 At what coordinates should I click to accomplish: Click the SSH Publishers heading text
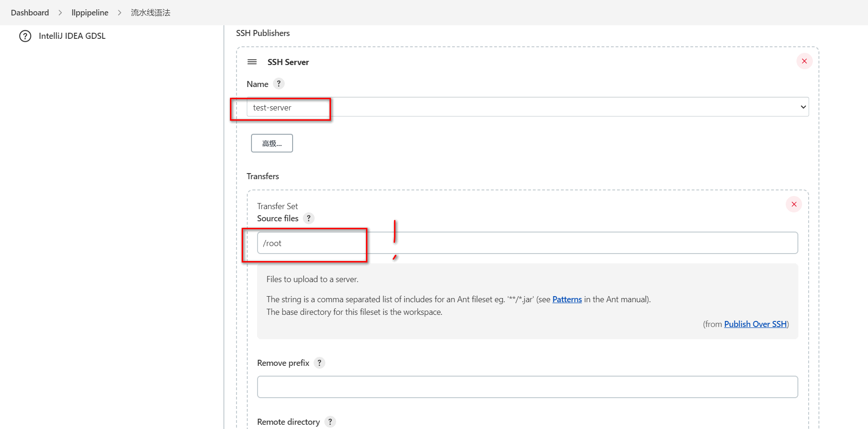263,33
